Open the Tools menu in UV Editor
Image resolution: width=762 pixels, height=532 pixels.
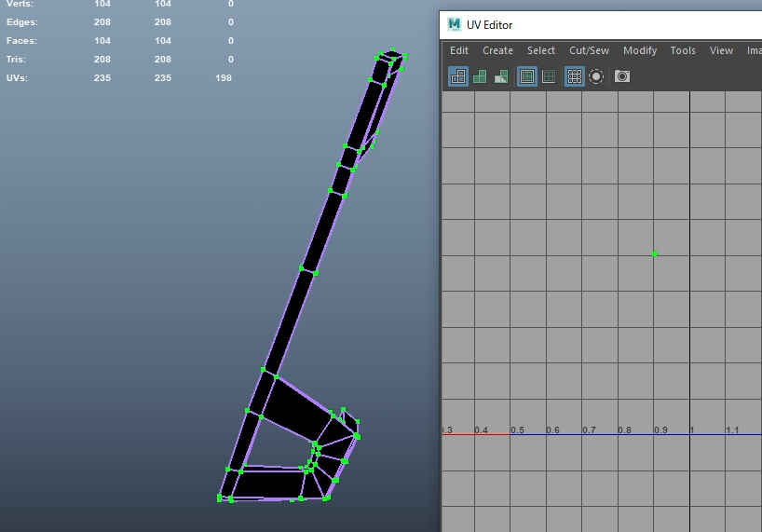[x=683, y=50]
